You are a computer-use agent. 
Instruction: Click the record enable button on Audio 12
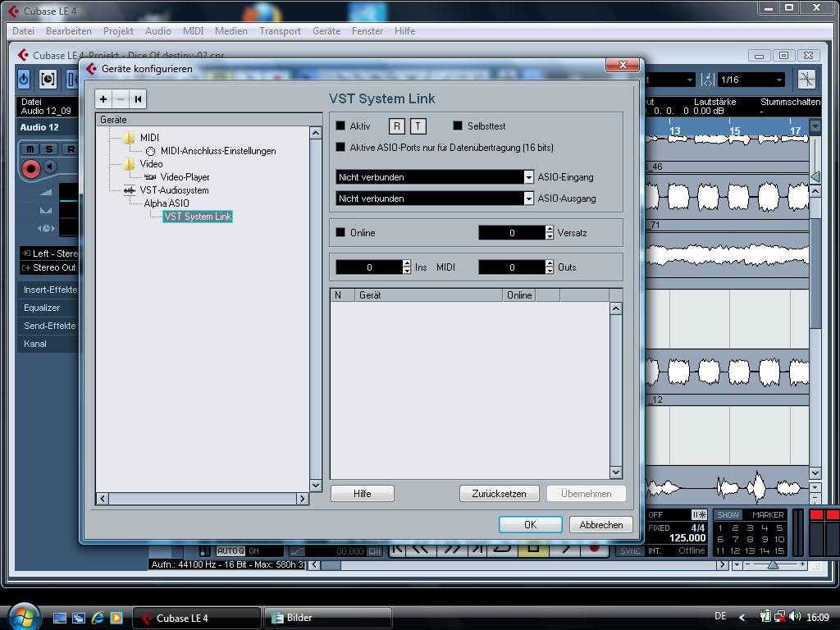30,169
